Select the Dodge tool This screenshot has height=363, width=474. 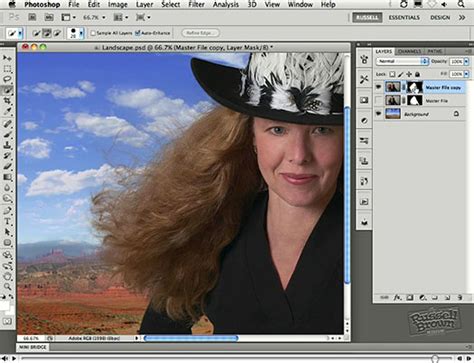[x=7, y=199]
